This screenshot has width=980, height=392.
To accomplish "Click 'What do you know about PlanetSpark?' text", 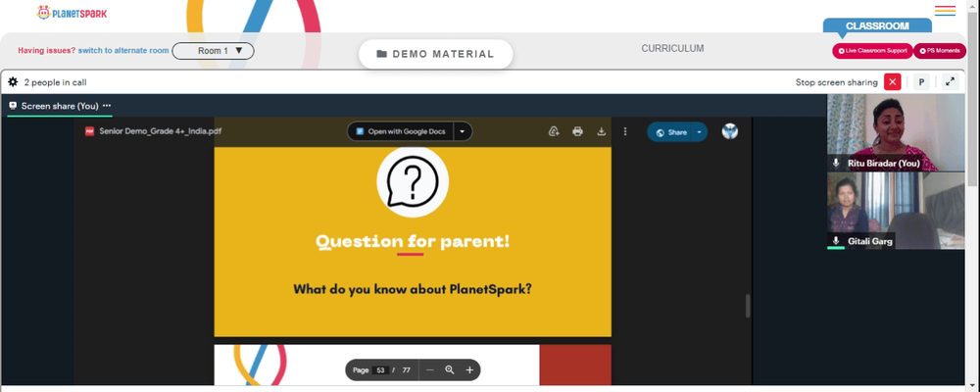I will click(x=413, y=289).
